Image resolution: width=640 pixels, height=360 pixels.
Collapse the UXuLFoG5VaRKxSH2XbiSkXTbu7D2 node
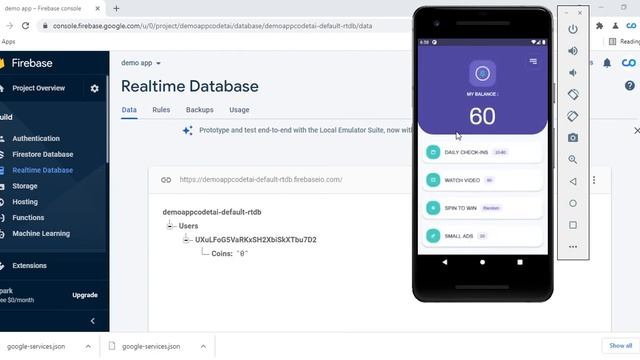point(186,240)
